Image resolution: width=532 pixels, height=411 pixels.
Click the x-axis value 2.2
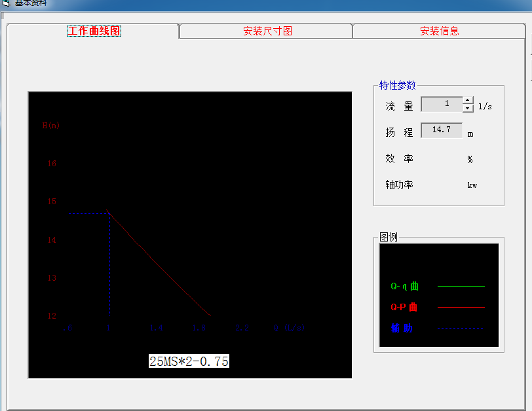point(242,328)
